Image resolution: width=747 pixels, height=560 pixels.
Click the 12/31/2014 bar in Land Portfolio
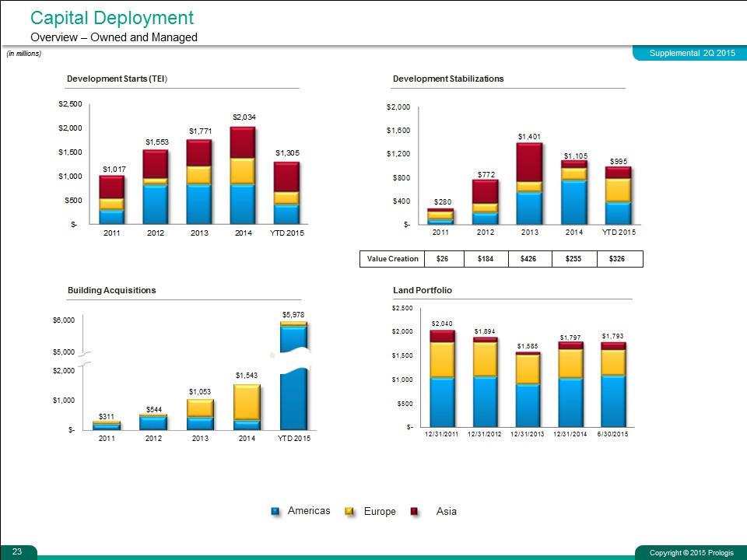click(x=570, y=384)
